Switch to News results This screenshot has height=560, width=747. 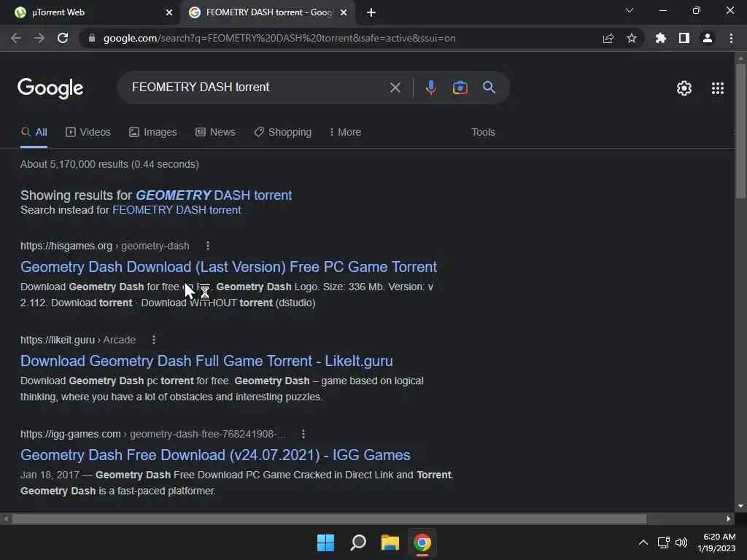(215, 133)
